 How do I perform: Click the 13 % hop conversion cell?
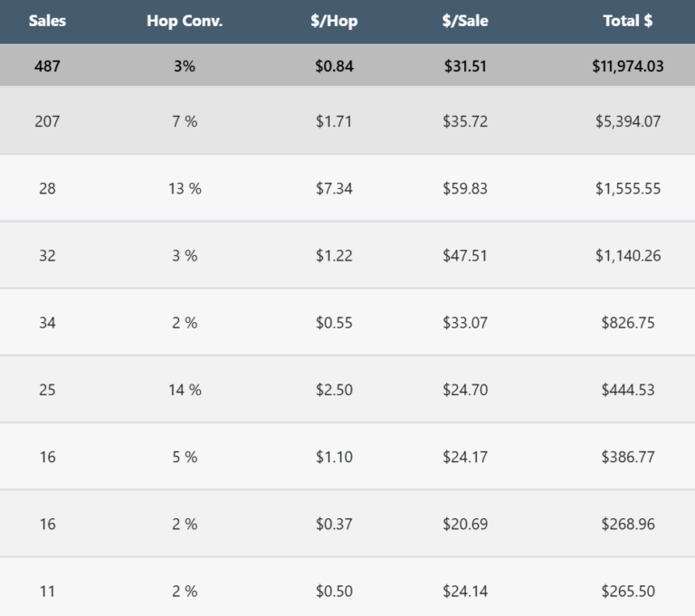[x=185, y=188]
